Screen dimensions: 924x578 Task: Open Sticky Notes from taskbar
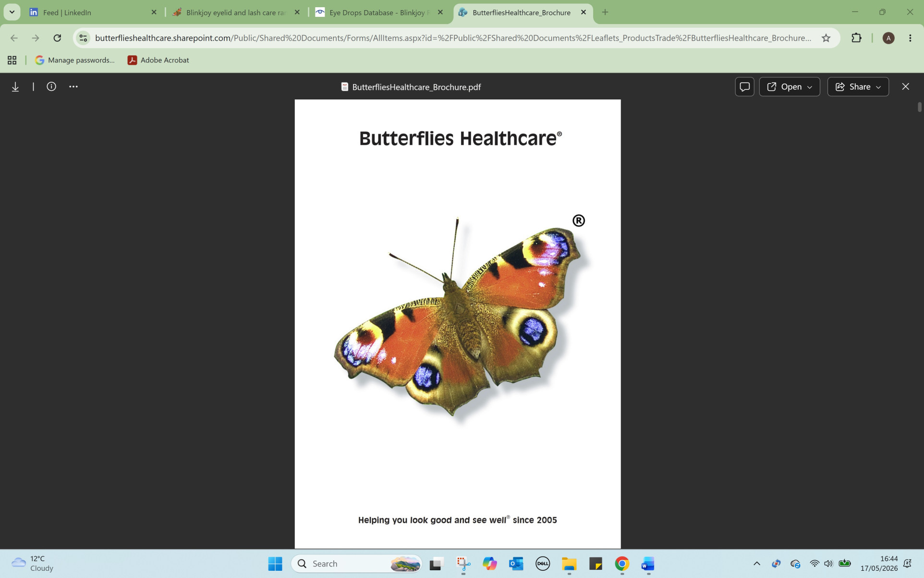[x=596, y=564]
